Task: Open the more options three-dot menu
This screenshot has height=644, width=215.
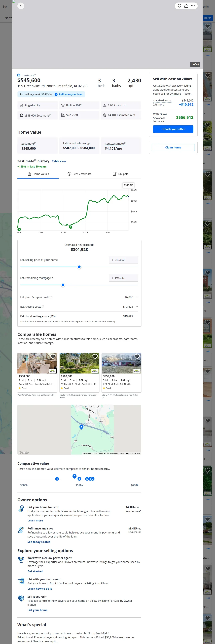Action: coord(193,6)
